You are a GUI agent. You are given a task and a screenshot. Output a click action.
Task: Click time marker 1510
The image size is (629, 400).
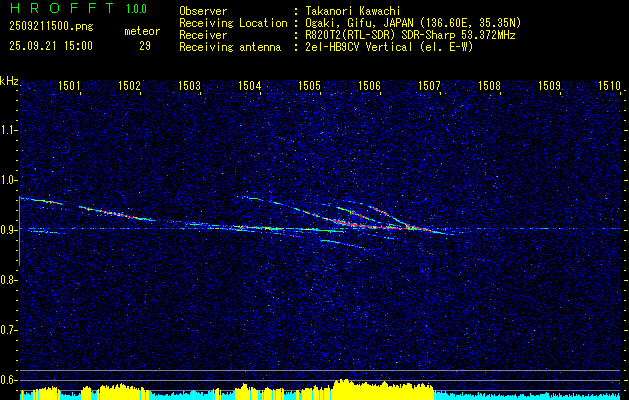pyautogui.click(x=609, y=85)
